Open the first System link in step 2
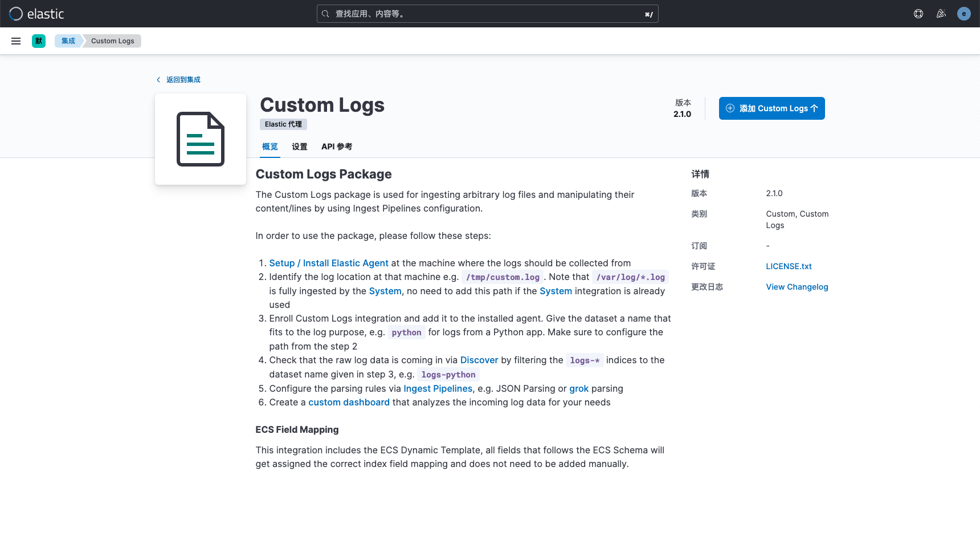 point(385,291)
